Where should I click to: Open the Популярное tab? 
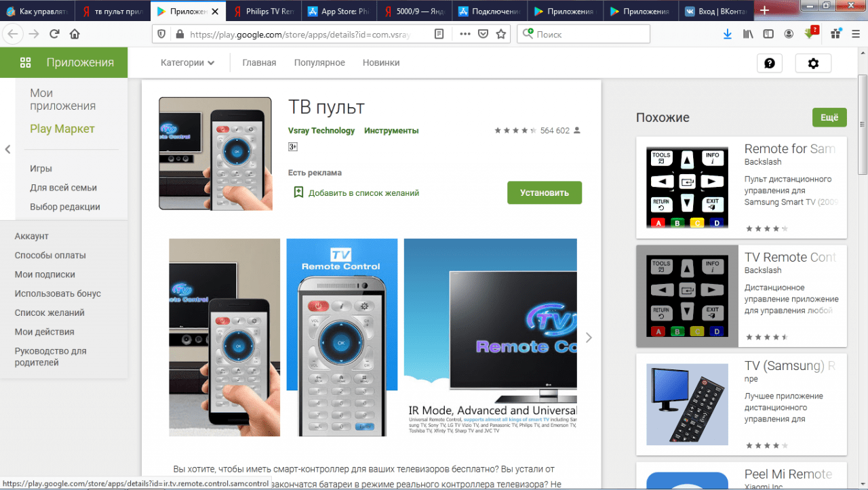click(x=319, y=62)
